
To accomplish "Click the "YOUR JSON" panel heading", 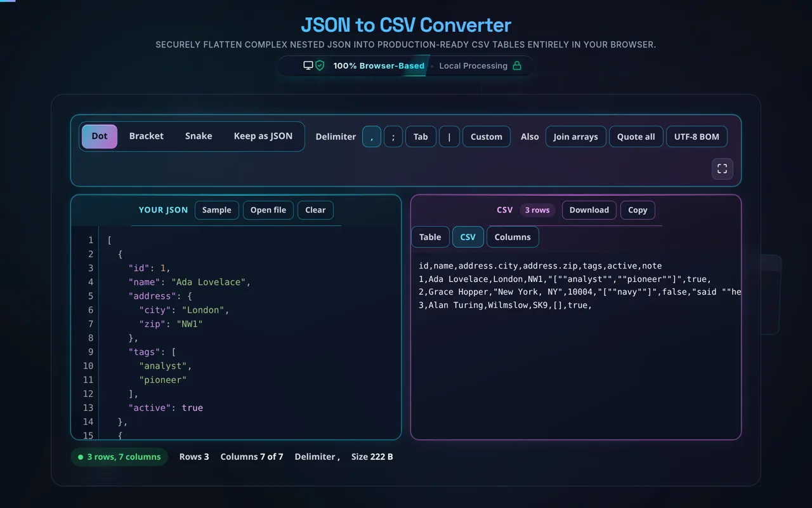I will (x=164, y=210).
